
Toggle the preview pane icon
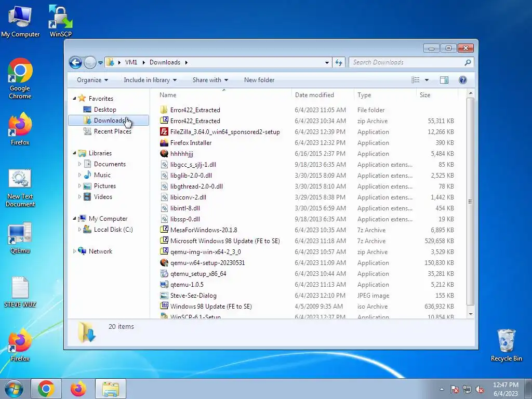444,80
